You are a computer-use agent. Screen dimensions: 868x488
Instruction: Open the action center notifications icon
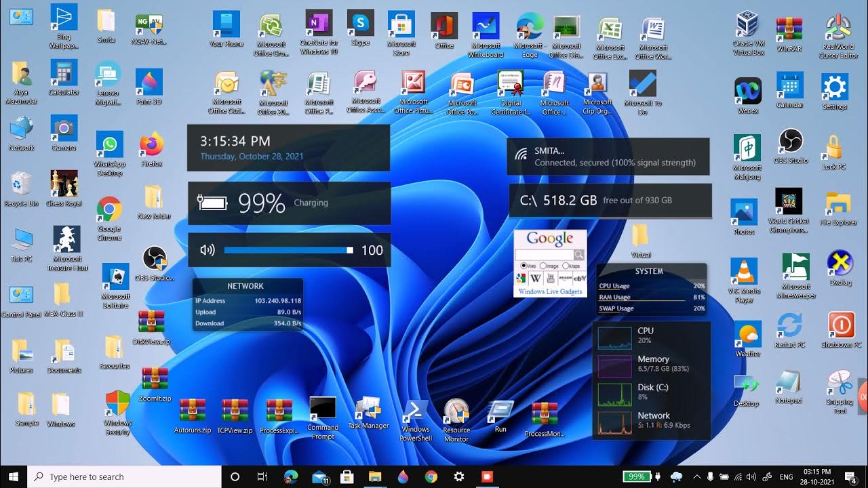(850, 476)
